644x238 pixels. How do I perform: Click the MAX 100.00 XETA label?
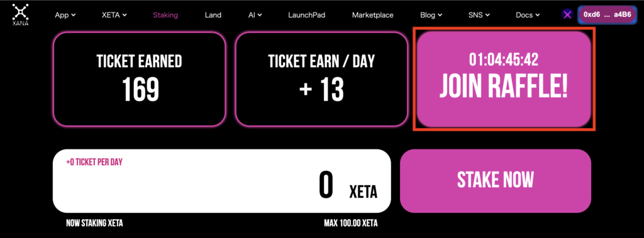[350, 224]
